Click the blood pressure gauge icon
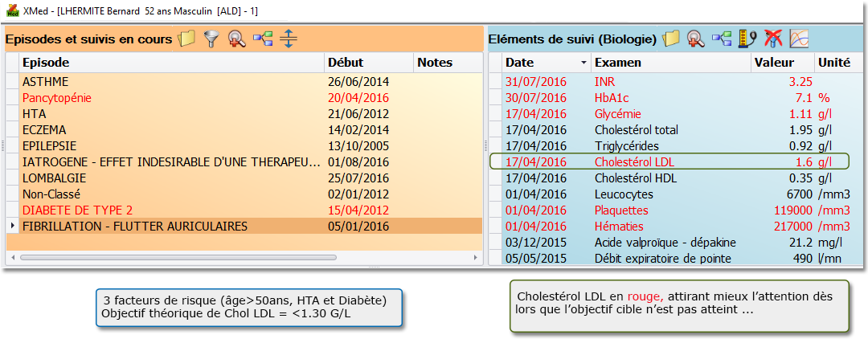The height and width of the screenshot is (339, 868). tap(748, 38)
